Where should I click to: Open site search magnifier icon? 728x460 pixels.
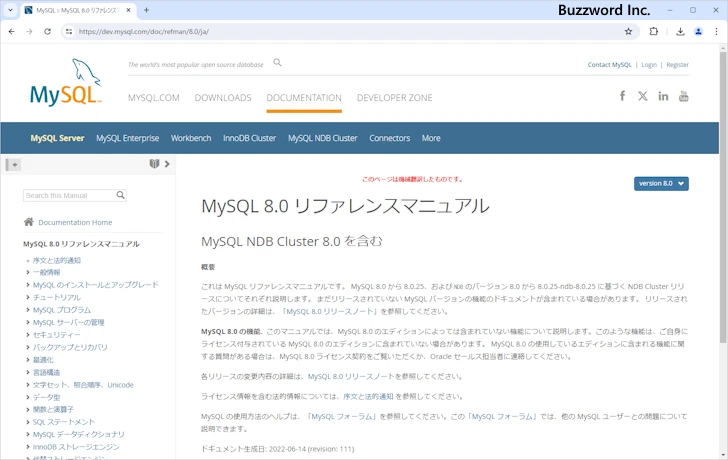coord(277,62)
